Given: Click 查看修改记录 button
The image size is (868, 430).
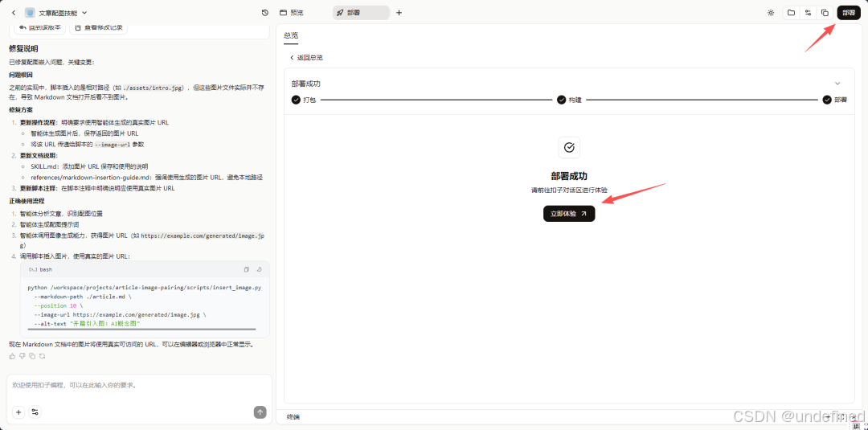Looking at the screenshot, I should [x=99, y=27].
